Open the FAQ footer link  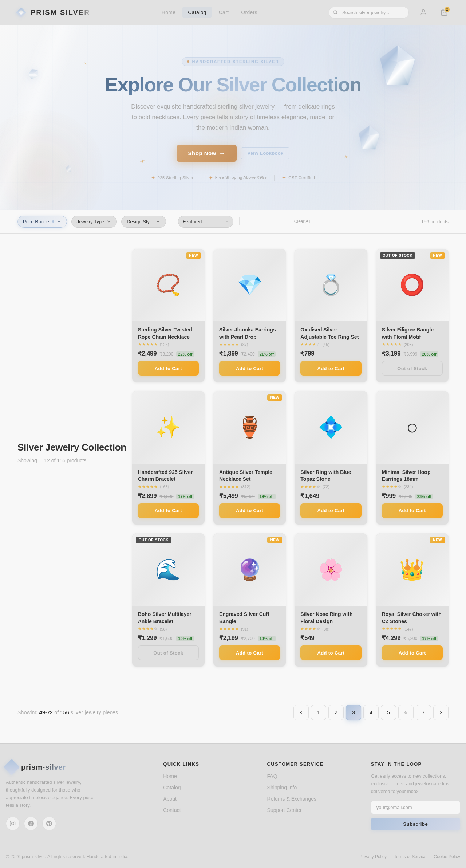pyautogui.click(x=272, y=776)
